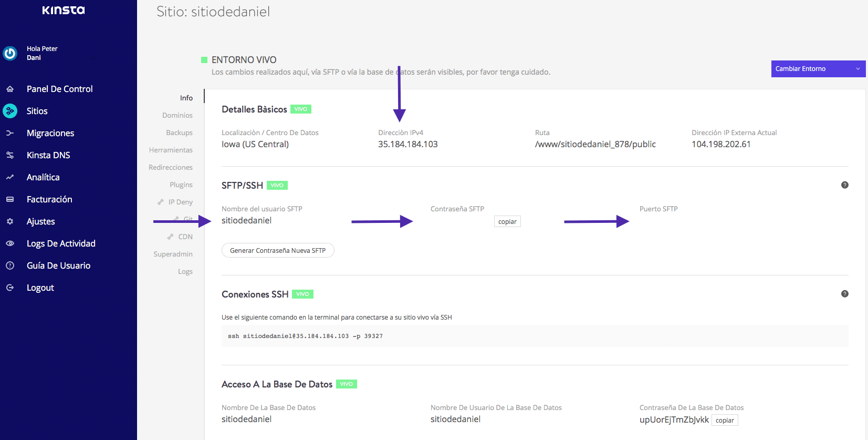Click the database name sitiodedaniel value

(x=246, y=419)
